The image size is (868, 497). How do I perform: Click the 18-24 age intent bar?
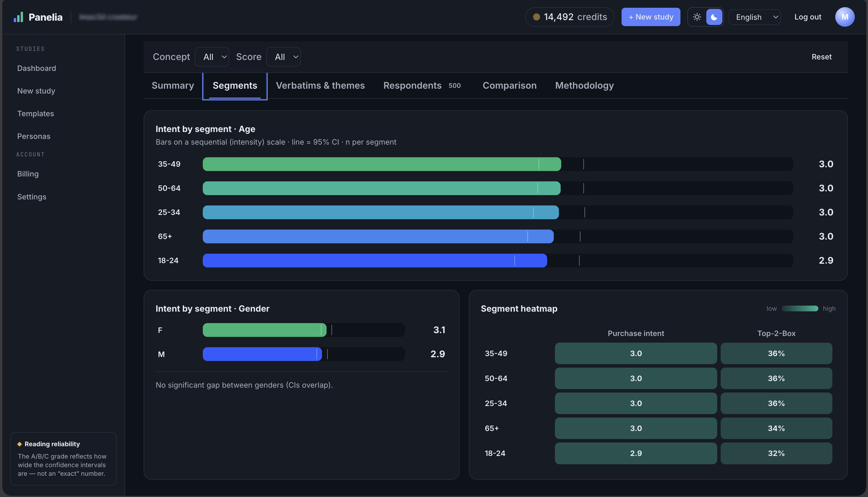(375, 261)
